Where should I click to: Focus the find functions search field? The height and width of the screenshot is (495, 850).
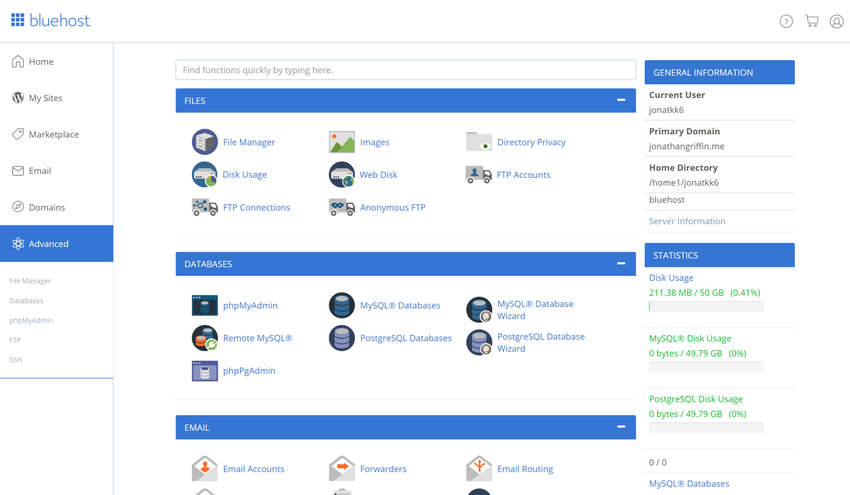[405, 70]
